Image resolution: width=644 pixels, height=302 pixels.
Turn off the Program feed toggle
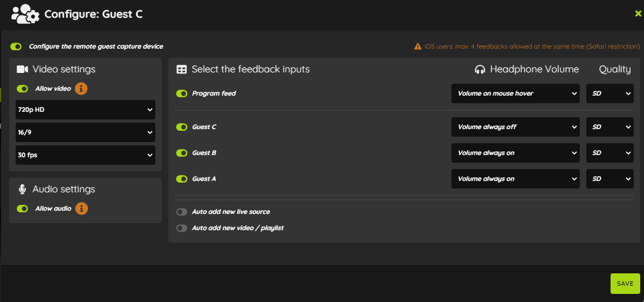click(182, 94)
